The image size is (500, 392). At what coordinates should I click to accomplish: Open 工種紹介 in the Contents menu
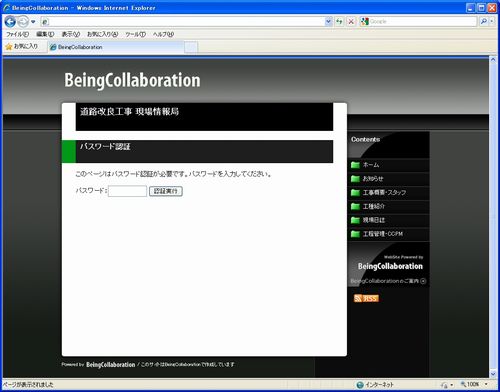(374, 206)
